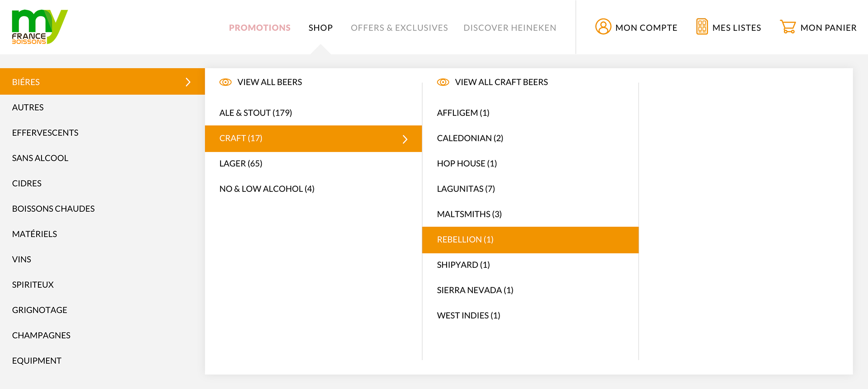Viewport: 868px width, 389px height.
Task: Choose the Sierra Nevada (1) brand
Action: pyautogui.click(x=475, y=290)
